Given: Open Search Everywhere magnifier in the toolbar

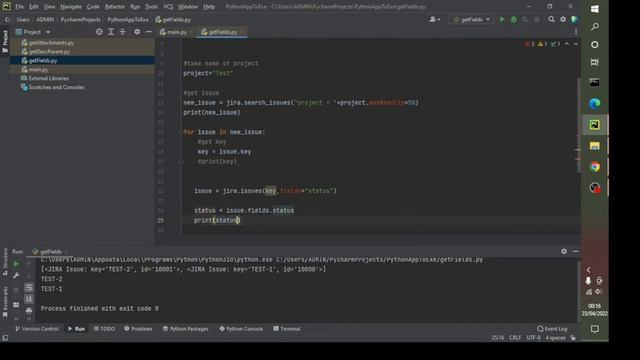Looking at the screenshot, I should (551, 19).
